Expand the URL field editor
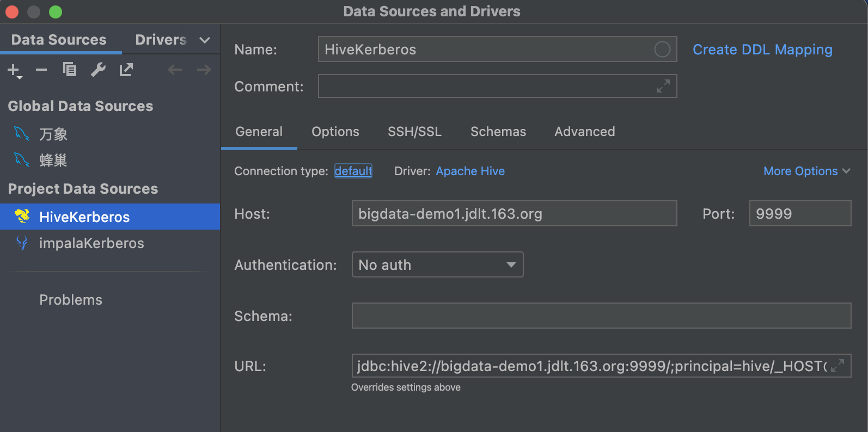This screenshot has width=868, height=432. [838, 366]
